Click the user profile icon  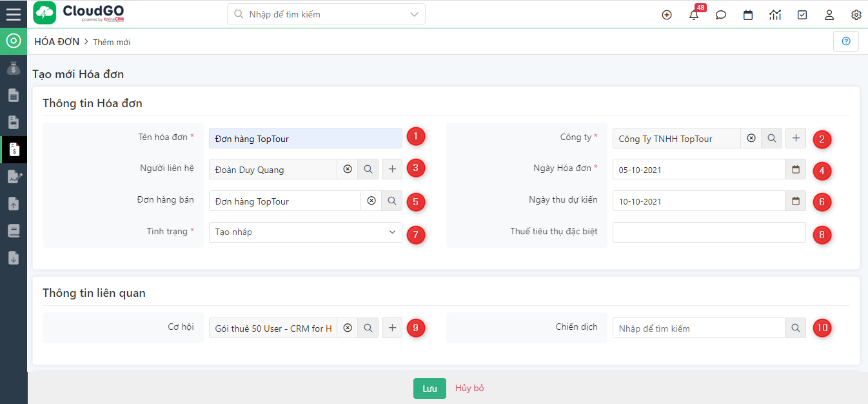click(829, 15)
